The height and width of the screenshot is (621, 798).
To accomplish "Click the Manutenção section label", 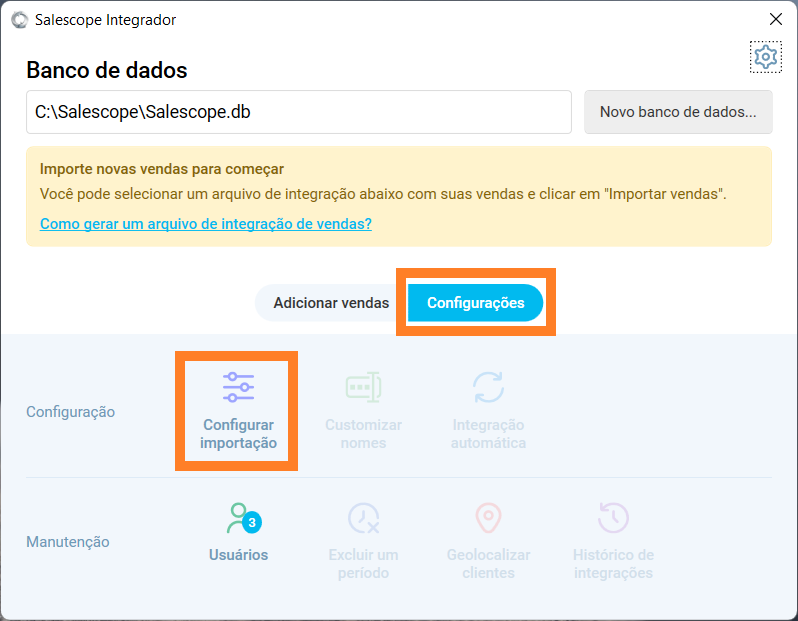I will click(68, 542).
